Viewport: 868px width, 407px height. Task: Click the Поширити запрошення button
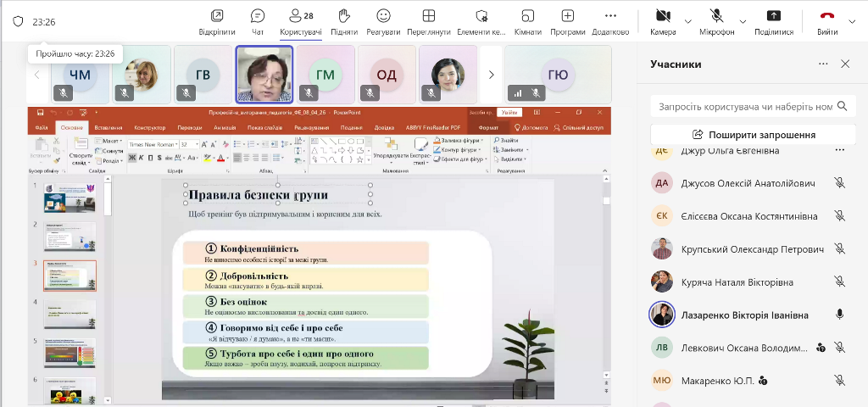click(753, 134)
